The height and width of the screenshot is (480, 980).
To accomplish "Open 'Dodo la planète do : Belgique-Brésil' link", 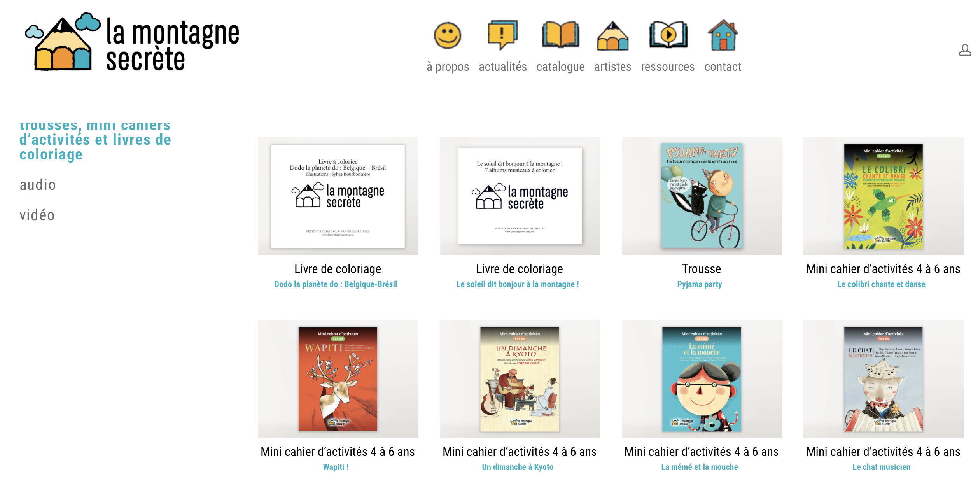I will pyautogui.click(x=336, y=284).
